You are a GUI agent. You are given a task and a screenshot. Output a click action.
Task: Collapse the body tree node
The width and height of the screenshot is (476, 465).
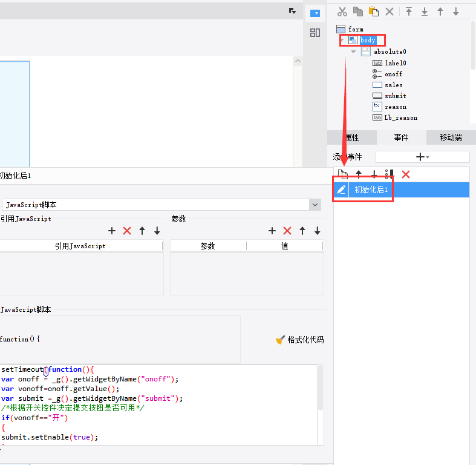(343, 40)
